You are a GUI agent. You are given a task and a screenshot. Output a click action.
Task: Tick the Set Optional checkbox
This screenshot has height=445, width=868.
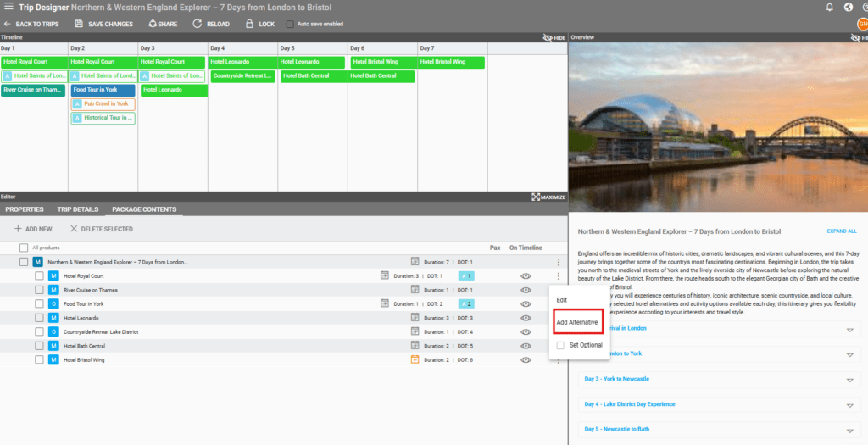pyautogui.click(x=560, y=345)
